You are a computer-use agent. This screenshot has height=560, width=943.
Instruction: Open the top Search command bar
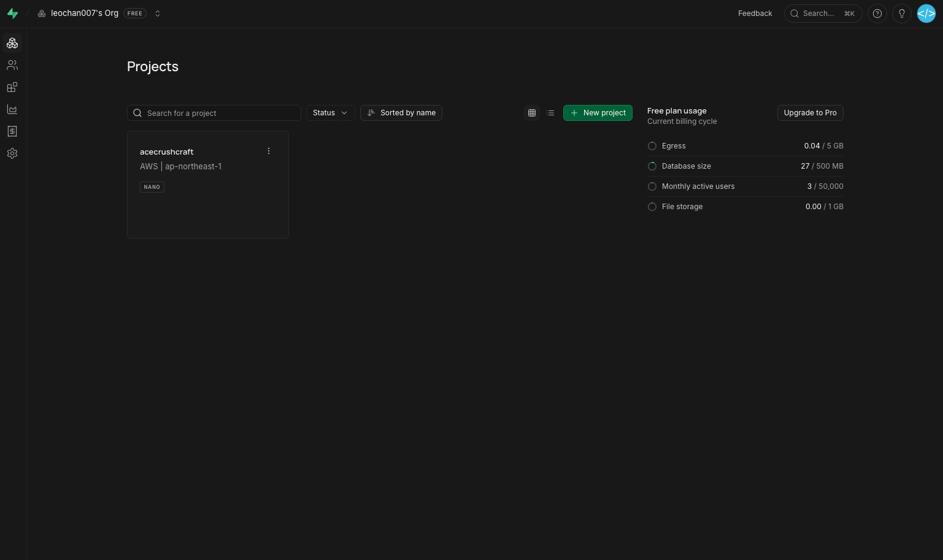(823, 13)
